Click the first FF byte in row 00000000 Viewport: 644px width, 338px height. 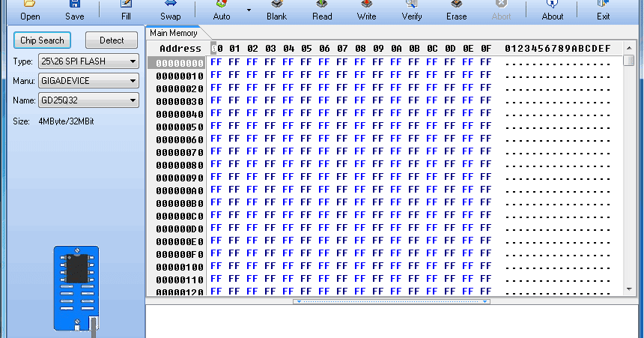point(216,62)
